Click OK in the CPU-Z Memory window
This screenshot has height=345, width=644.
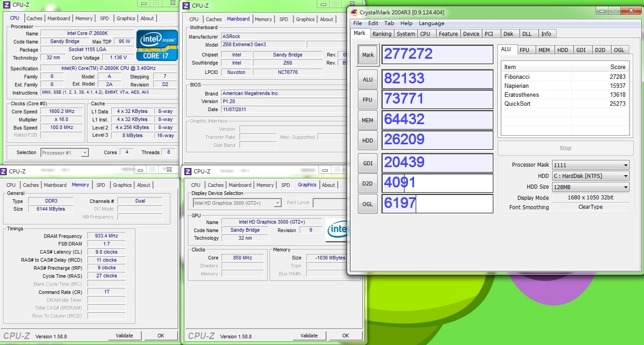pos(161,336)
